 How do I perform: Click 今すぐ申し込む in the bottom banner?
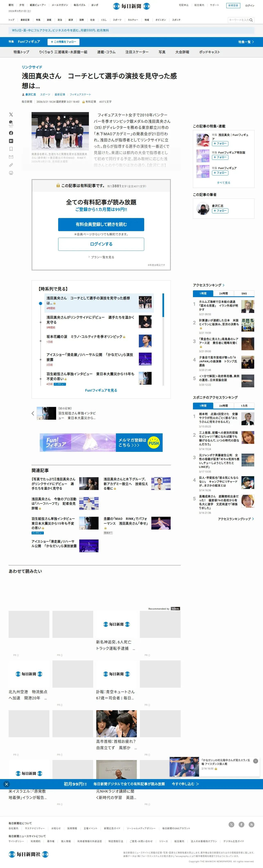pos(185,784)
